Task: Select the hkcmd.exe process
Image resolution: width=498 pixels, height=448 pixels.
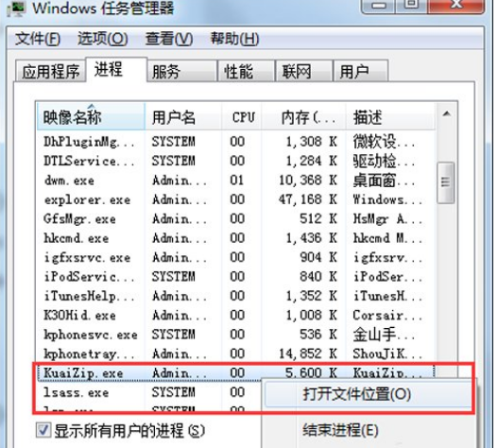Action: [235, 238]
